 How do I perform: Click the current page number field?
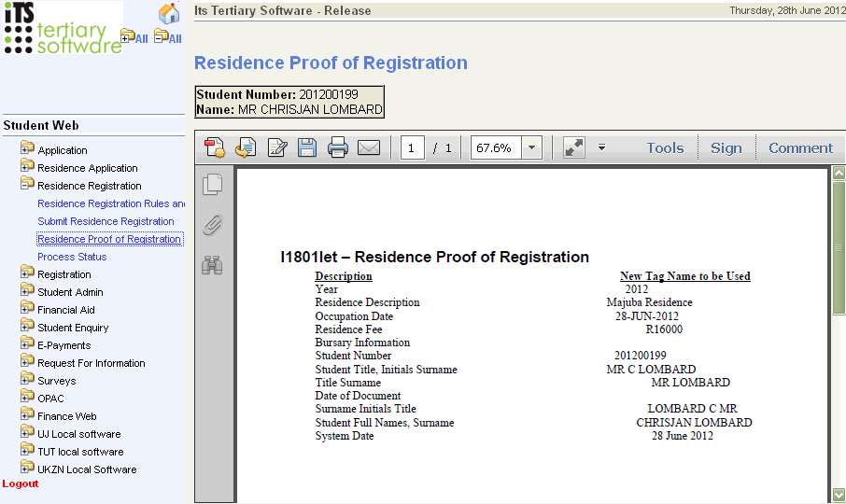tap(412, 147)
